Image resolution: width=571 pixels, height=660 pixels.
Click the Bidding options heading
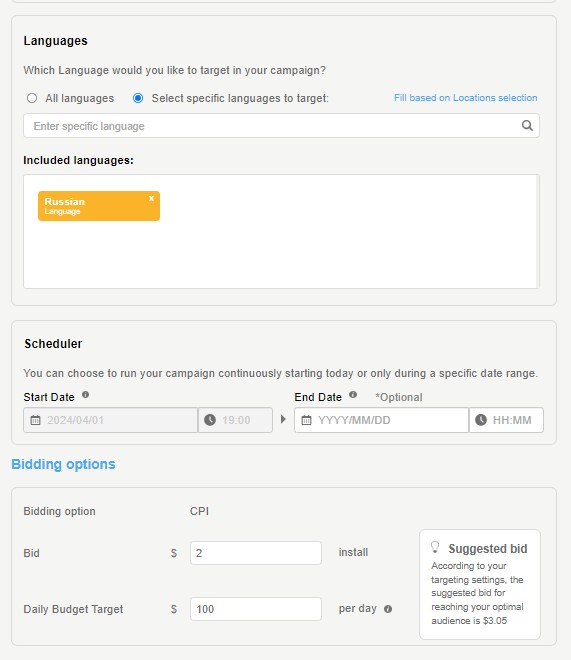pos(63,464)
